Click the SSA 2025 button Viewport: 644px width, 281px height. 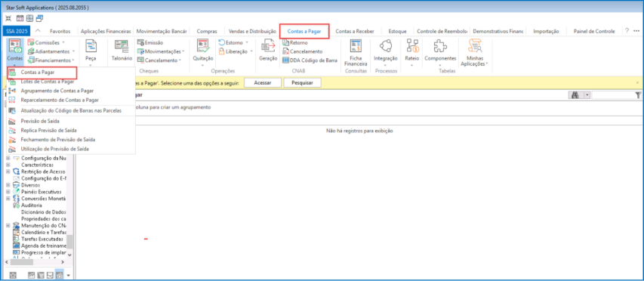[17, 31]
